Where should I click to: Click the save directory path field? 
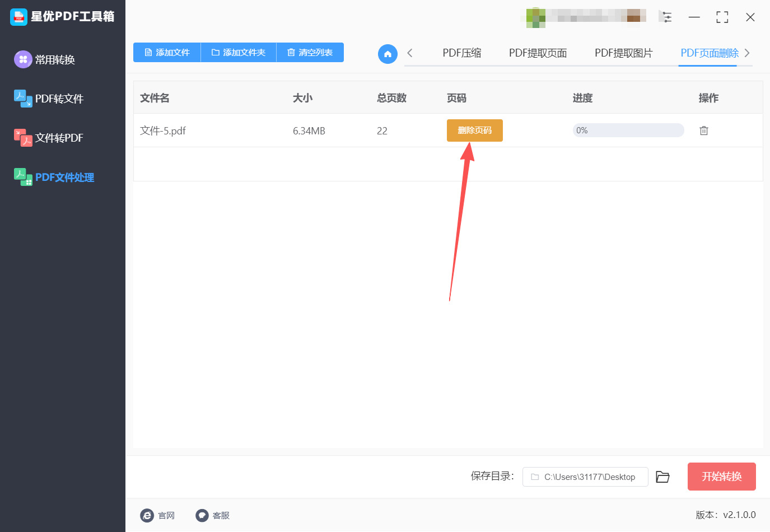coord(585,477)
